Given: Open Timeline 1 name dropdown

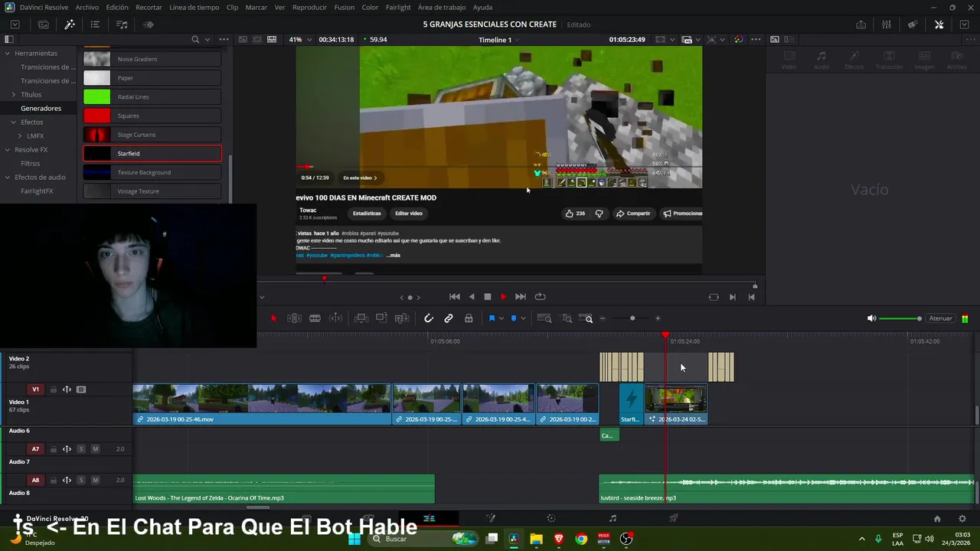Looking at the screenshot, I should (x=499, y=40).
